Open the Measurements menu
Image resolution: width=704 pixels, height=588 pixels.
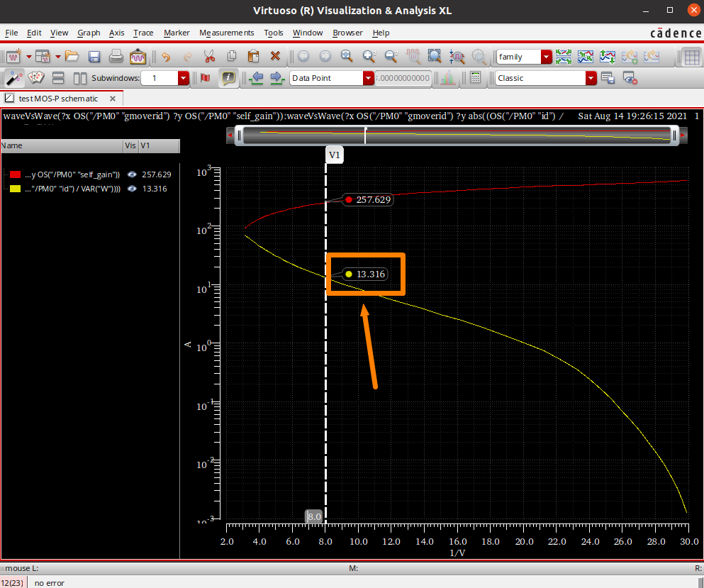point(226,33)
